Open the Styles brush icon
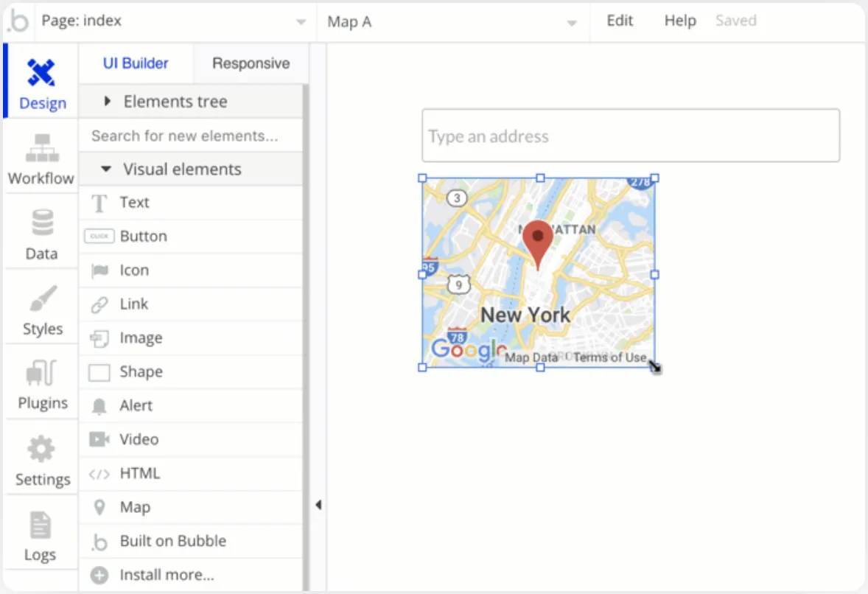Image resolution: width=868 pixels, height=594 pixels. click(43, 298)
